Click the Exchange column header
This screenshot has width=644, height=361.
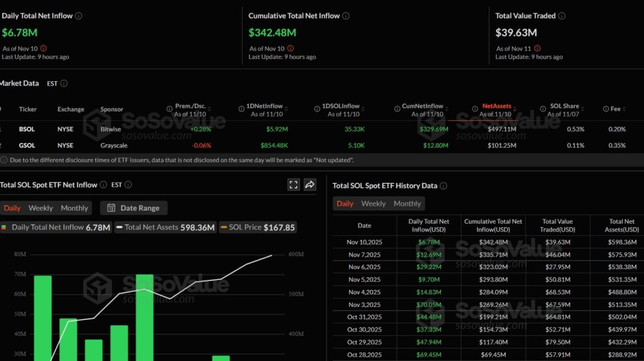(x=70, y=109)
